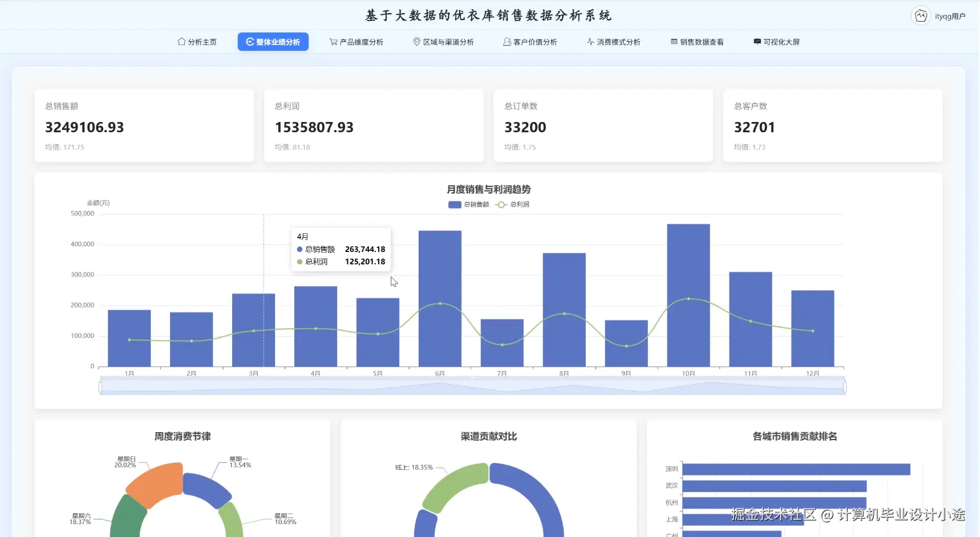Click the middle of the chart zoom slider track
The image size is (980, 537).
click(472, 387)
